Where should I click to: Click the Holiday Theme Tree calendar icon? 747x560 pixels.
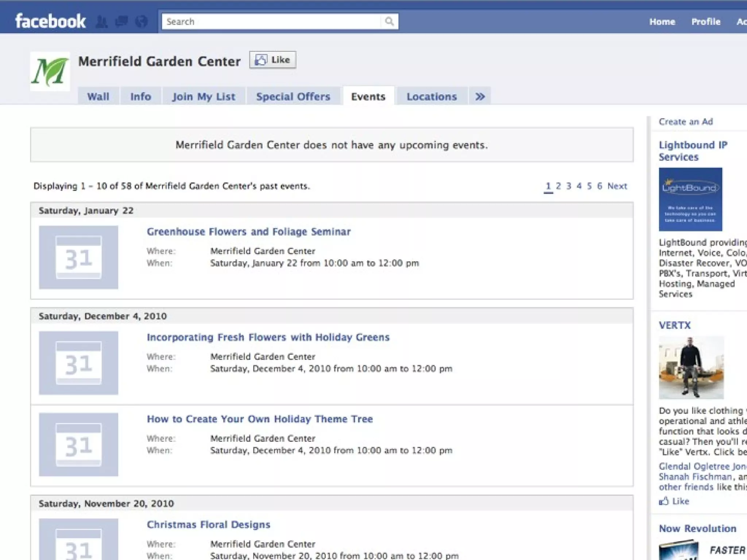click(x=78, y=444)
